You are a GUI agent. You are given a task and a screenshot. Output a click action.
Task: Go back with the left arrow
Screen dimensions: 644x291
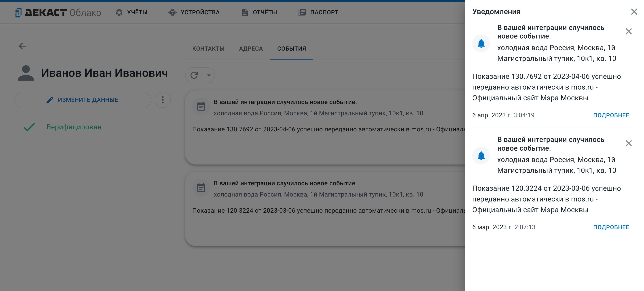[x=23, y=46]
